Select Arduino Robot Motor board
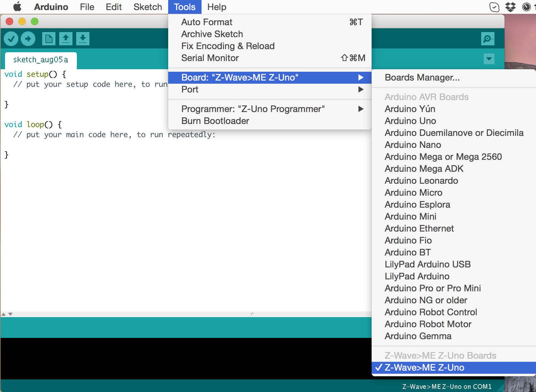536x392 pixels. point(454,324)
